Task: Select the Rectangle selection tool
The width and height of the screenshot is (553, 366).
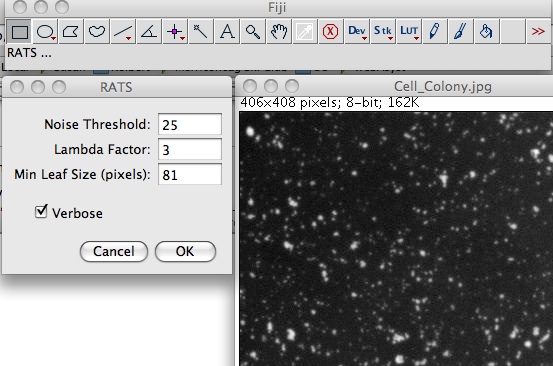Action: pyautogui.click(x=19, y=32)
